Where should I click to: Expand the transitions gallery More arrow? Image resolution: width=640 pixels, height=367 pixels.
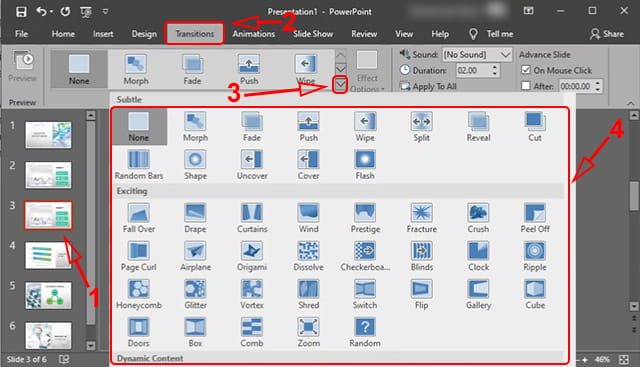(x=340, y=85)
